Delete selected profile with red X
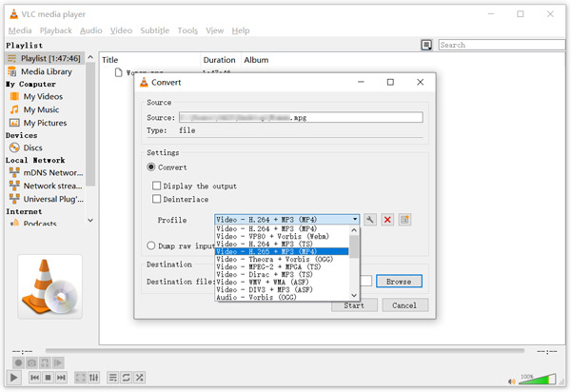The height and width of the screenshot is (392, 571). 387,220
